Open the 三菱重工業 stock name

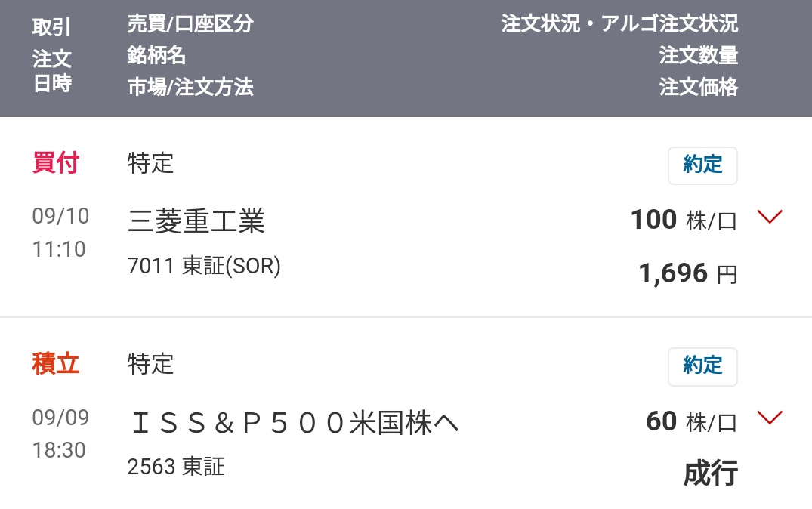point(196,221)
